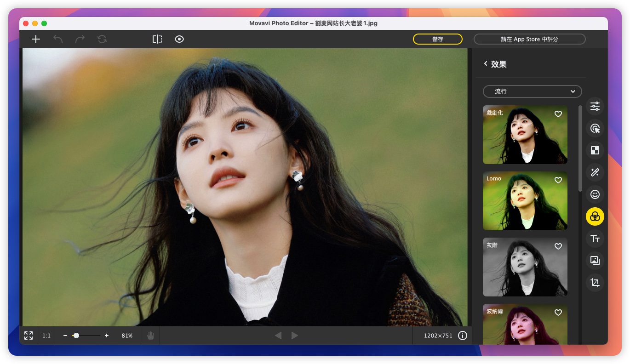This screenshot has height=364, width=630.
Task: Click the fit-to-screen expand icon
Action: click(29, 336)
